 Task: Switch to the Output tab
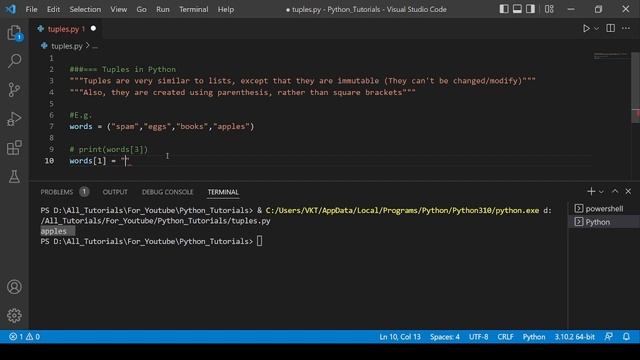pos(115,191)
